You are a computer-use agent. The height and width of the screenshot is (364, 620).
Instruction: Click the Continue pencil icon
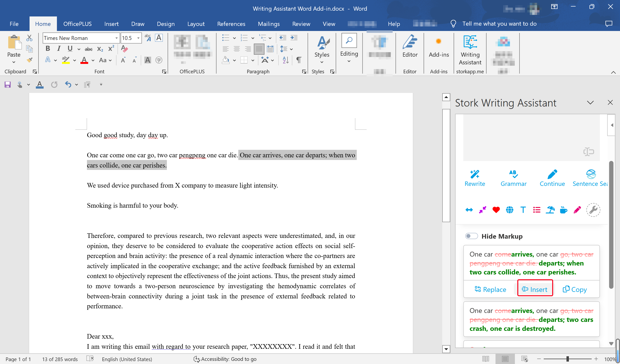(552, 174)
